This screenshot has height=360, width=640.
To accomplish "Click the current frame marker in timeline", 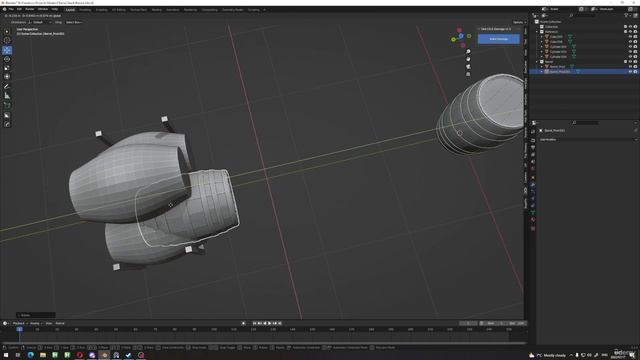I will [19, 329].
